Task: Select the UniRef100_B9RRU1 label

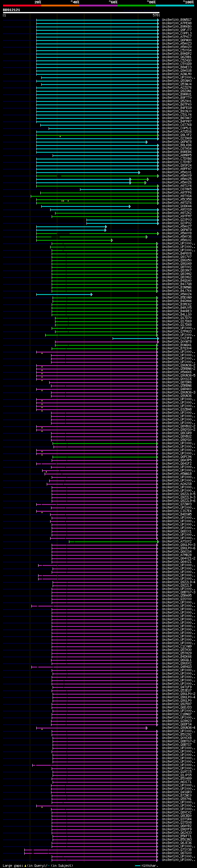Action: (177, 94)
